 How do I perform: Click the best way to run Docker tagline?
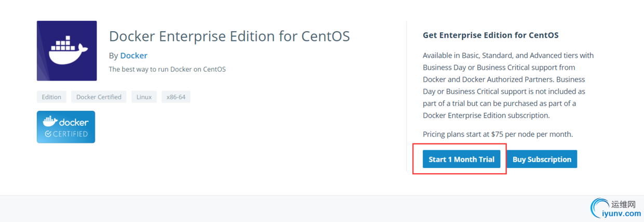[x=167, y=69]
